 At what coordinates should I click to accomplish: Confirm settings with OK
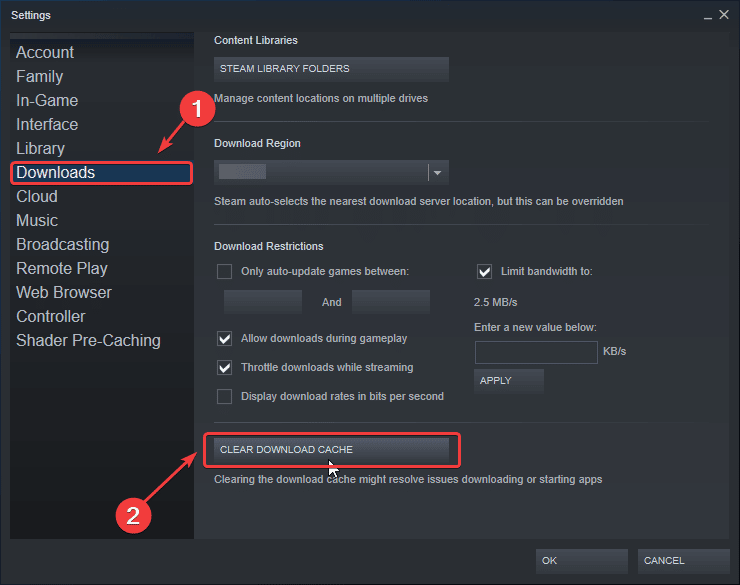[x=581, y=561]
